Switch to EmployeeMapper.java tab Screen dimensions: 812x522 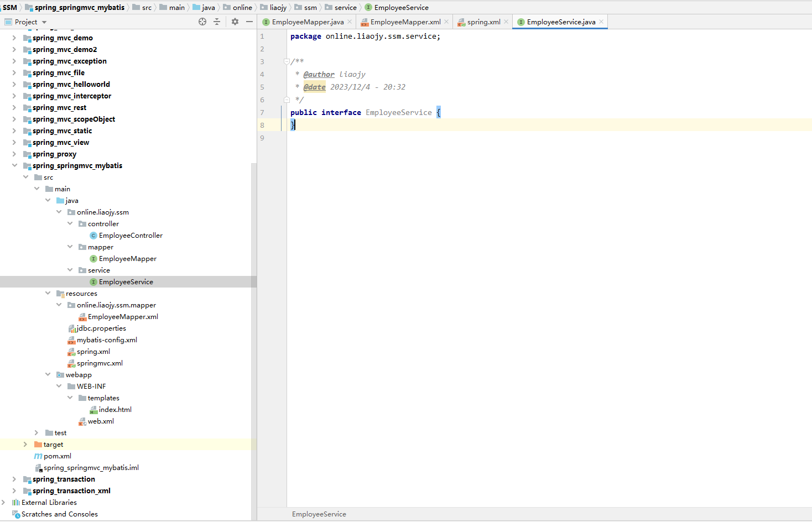pyautogui.click(x=308, y=22)
